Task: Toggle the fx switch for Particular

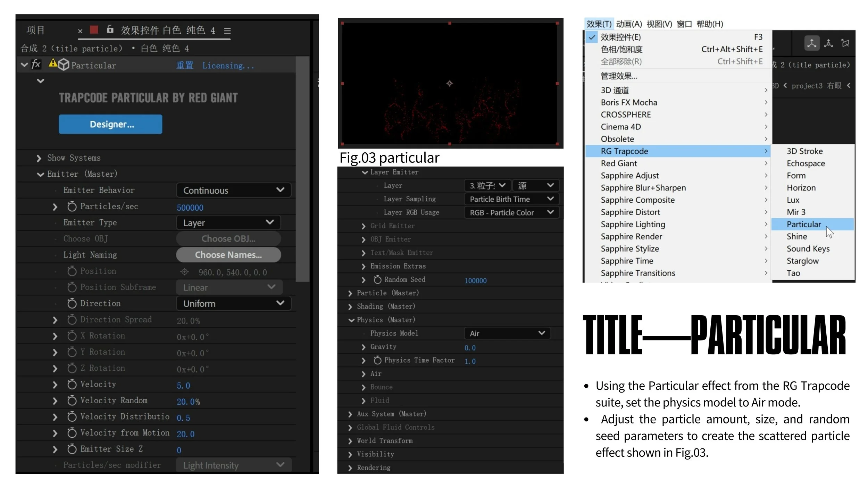Action: point(36,65)
